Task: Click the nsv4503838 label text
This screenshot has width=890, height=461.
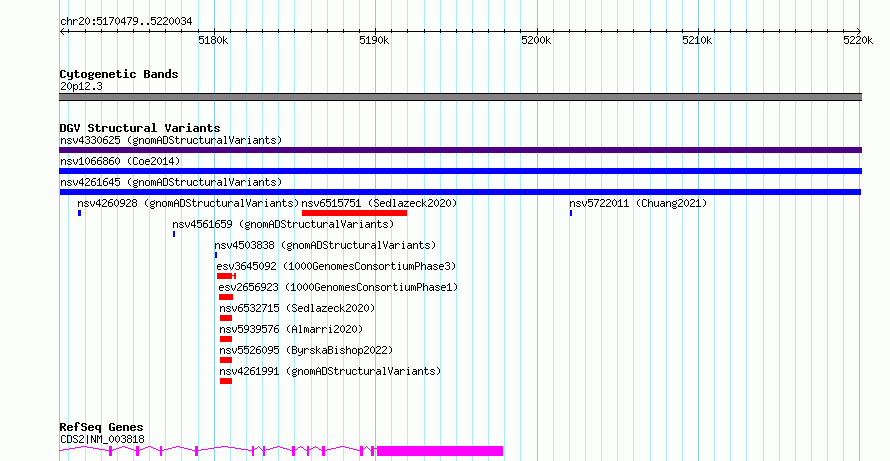Action: (x=325, y=245)
